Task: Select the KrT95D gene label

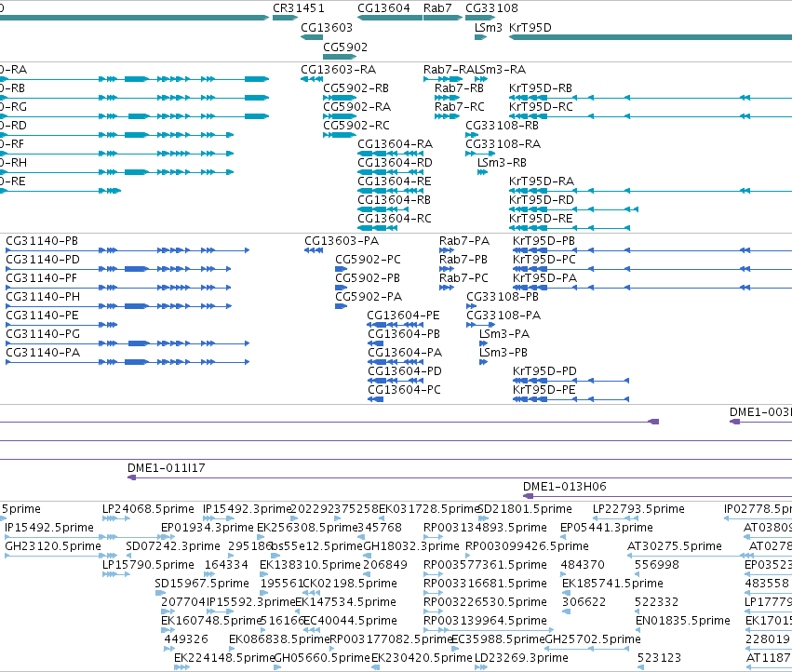Action: pyautogui.click(x=530, y=28)
